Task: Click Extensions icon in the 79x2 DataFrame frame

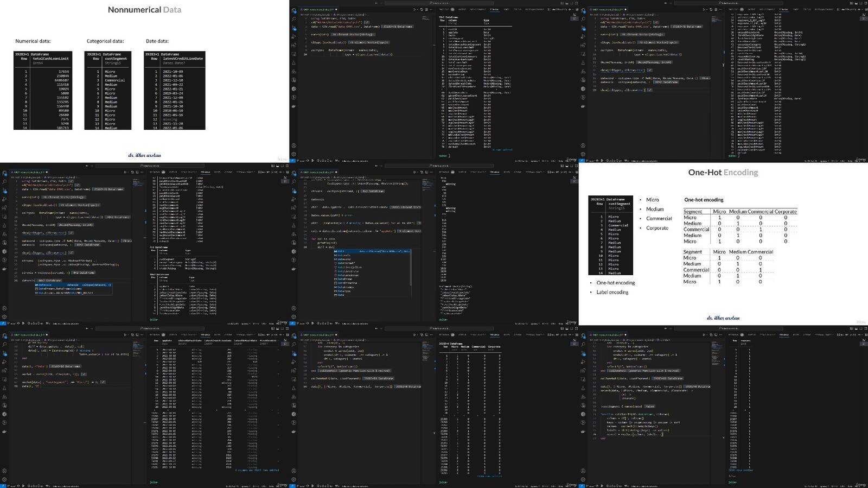Action: coord(293,45)
